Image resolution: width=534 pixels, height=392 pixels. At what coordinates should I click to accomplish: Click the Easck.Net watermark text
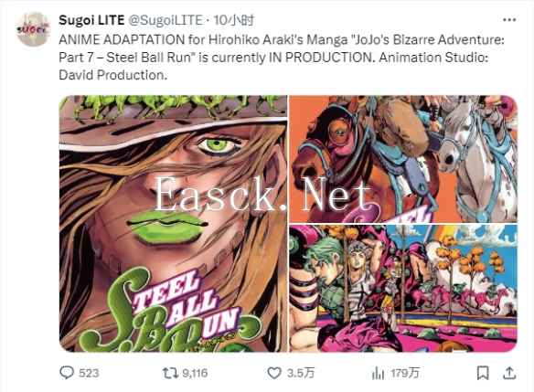[x=262, y=195]
